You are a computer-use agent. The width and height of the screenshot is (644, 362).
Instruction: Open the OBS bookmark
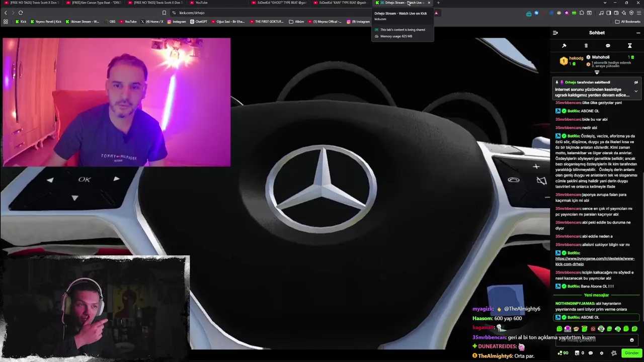pyautogui.click(x=109, y=22)
